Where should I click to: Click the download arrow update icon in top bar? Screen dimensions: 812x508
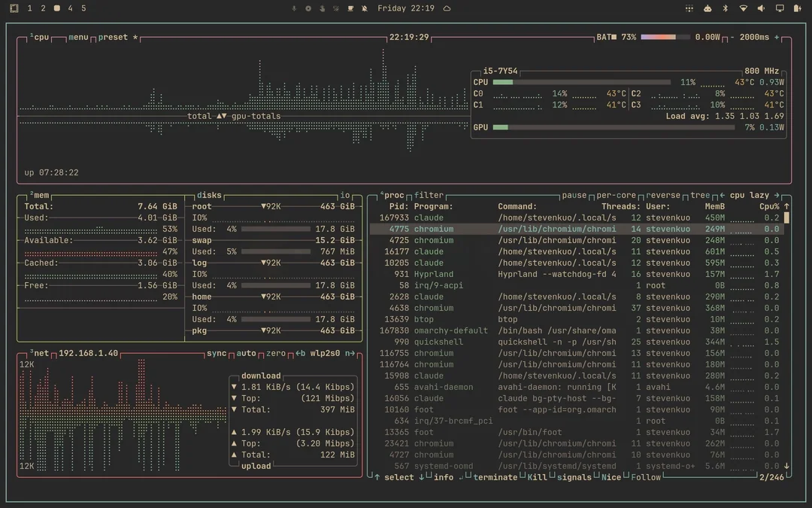294,8
